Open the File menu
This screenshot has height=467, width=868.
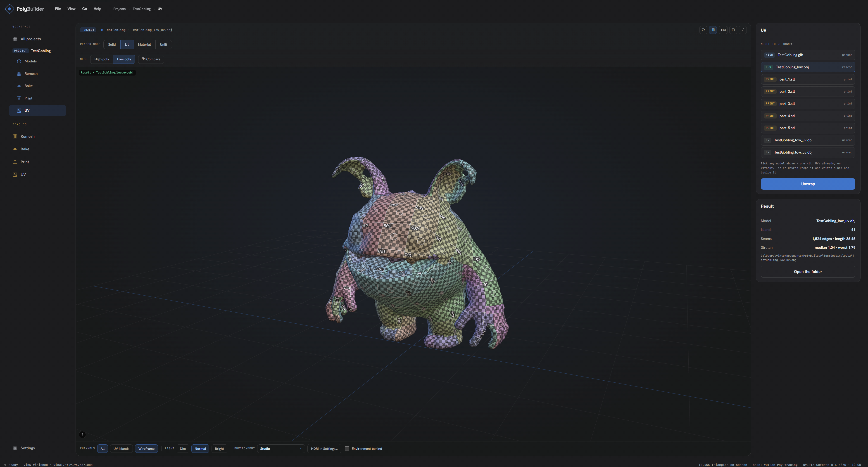tap(58, 9)
